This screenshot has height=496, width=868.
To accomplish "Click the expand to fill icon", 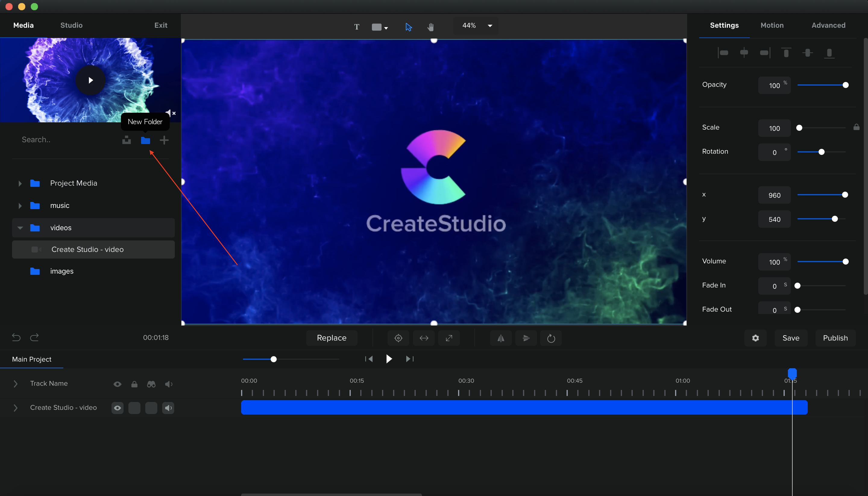I will point(449,338).
